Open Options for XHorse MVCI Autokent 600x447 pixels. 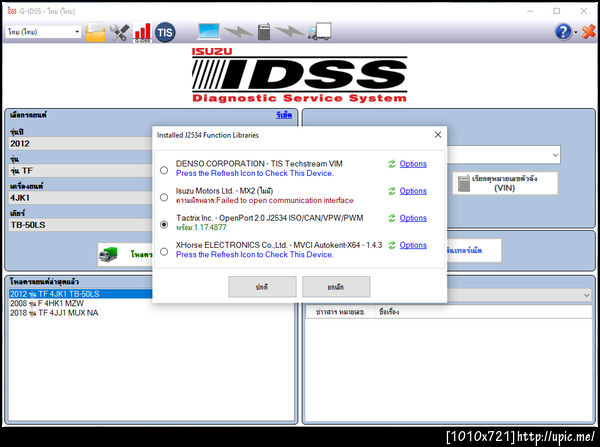pyautogui.click(x=413, y=245)
